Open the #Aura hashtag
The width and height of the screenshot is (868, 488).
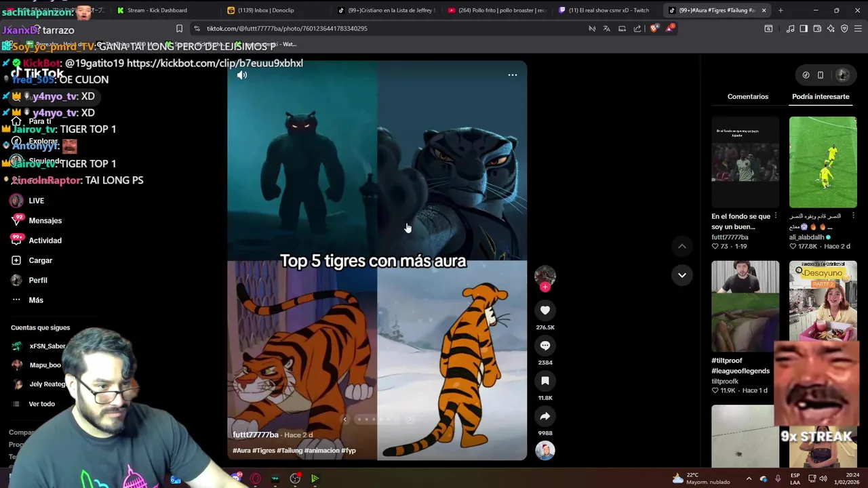(241, 451)
